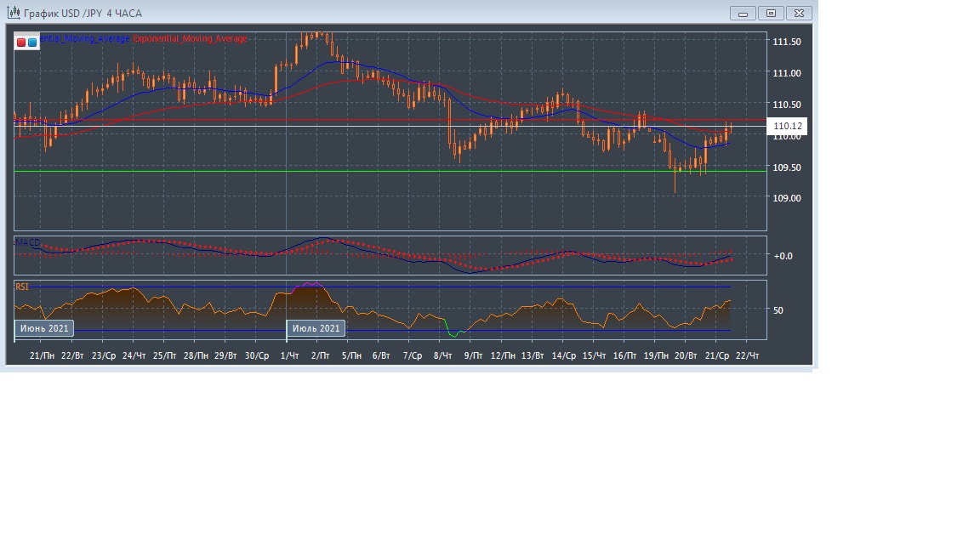This screenshot has width=980, height=551.
Task: Click the 109.00 price axis label
Action: pyautogui.click(x=786, y=198)
